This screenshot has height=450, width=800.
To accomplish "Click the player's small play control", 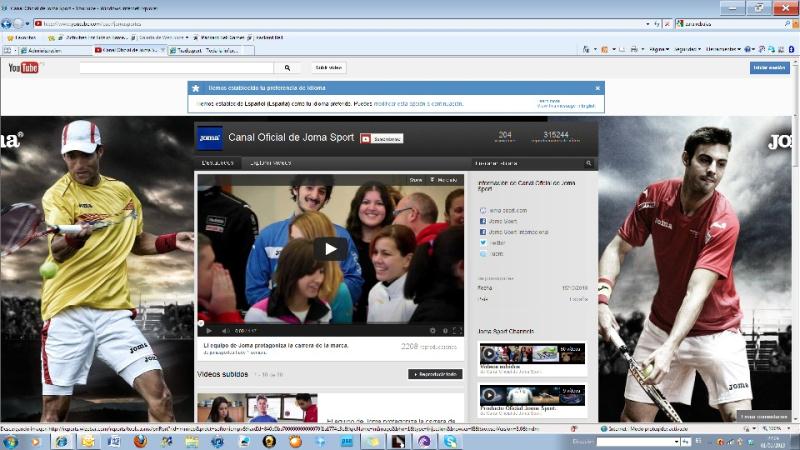I will coord(209,331).
